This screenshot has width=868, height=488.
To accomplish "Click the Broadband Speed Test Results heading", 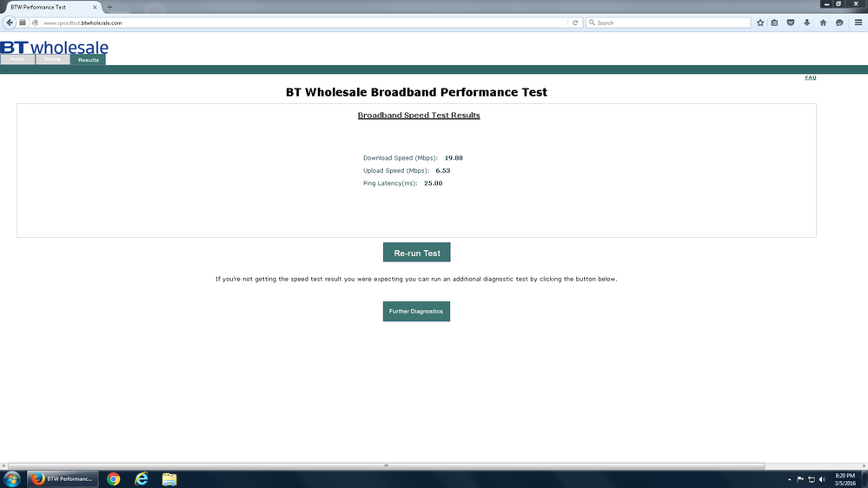I will tap(419, 115).
